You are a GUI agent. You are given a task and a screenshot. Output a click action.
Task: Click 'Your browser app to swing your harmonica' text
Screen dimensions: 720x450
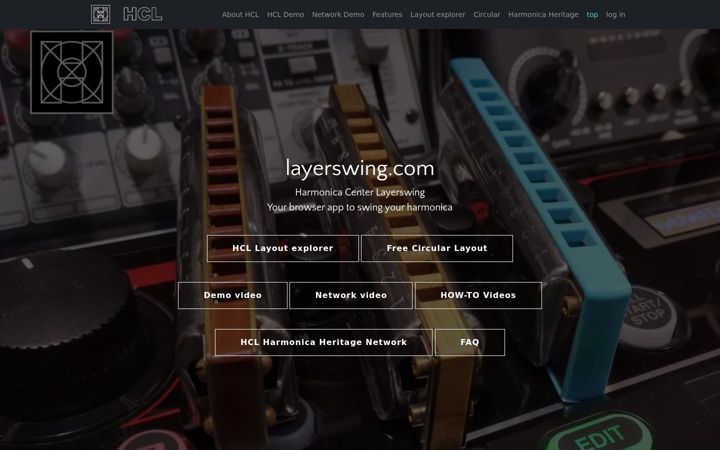pyautogui.click(x=360, y=207)
